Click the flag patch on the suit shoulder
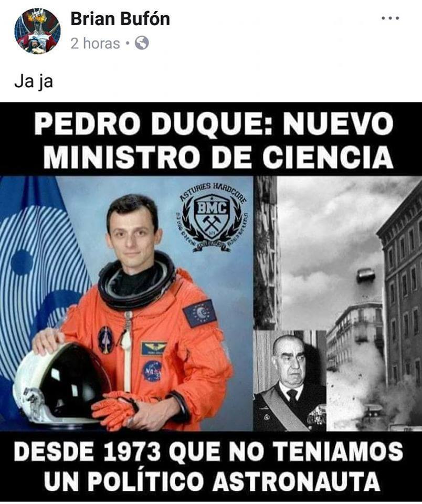Viewport: 422px width, 504px height. pyautogui.click(x=199, y=313)
